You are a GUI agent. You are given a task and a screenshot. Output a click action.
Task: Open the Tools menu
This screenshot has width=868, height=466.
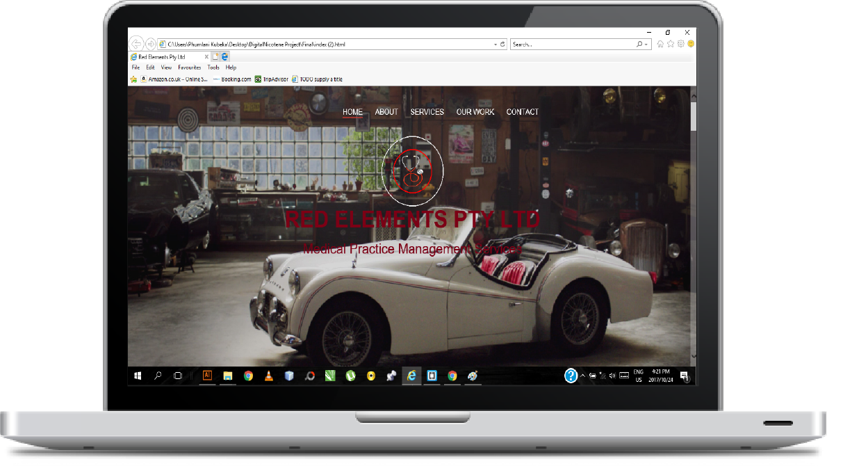213,67
